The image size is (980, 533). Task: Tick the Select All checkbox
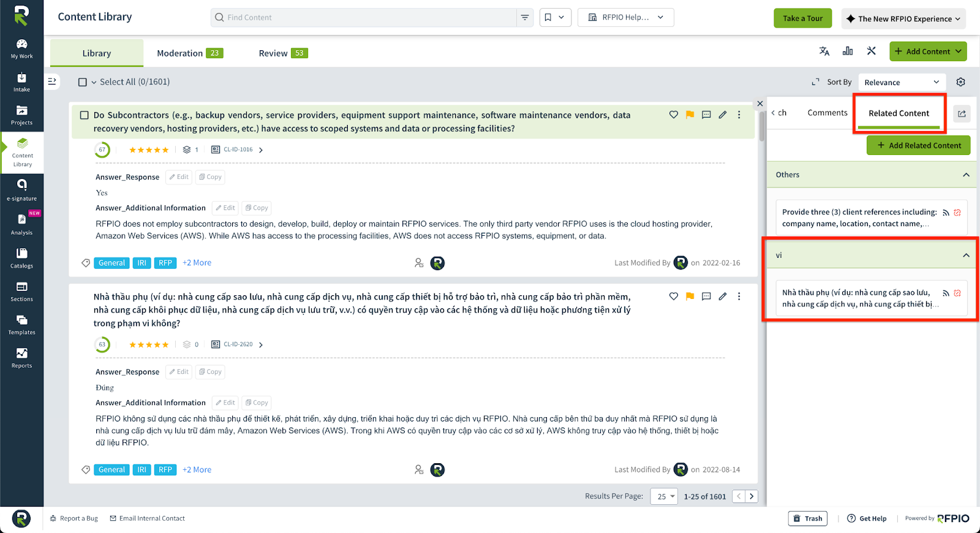pyautogui.click(x=83, y=82)
